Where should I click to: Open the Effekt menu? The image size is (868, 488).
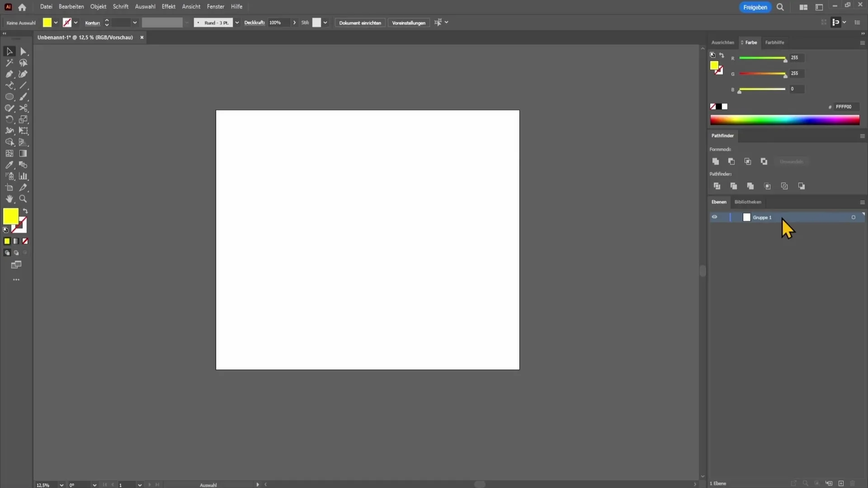point(169,7)
